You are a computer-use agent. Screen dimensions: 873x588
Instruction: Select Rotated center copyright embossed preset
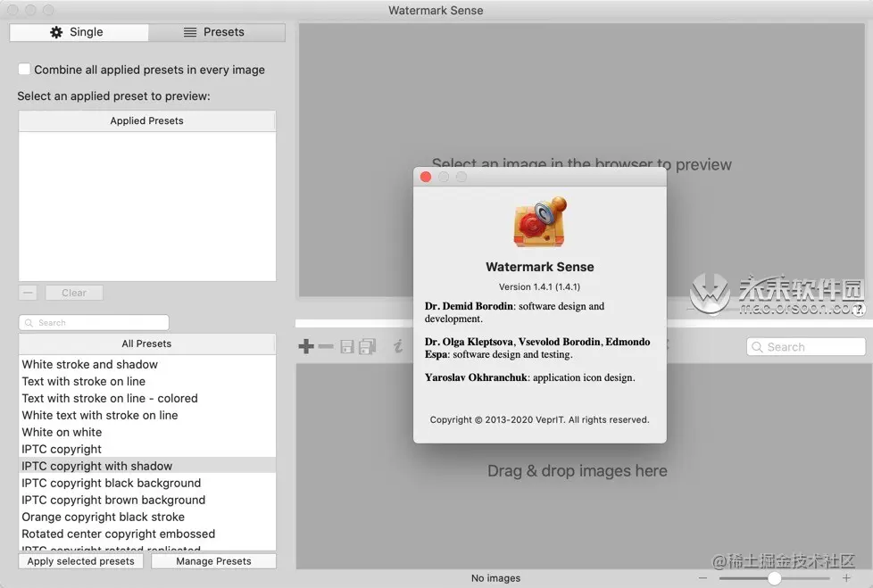[x=147, y=534]
